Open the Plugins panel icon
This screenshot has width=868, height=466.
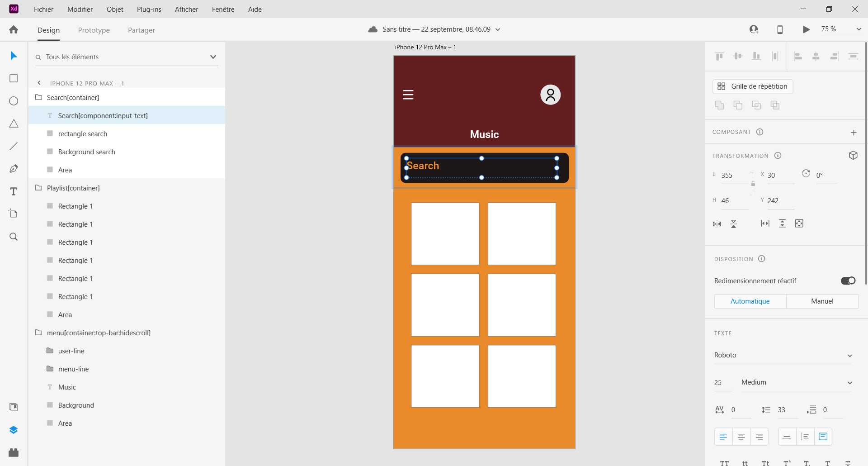pyautogui.click(x=14, y=452)
